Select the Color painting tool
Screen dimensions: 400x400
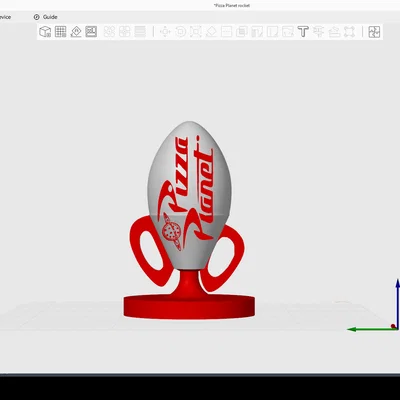coord(288,32)
